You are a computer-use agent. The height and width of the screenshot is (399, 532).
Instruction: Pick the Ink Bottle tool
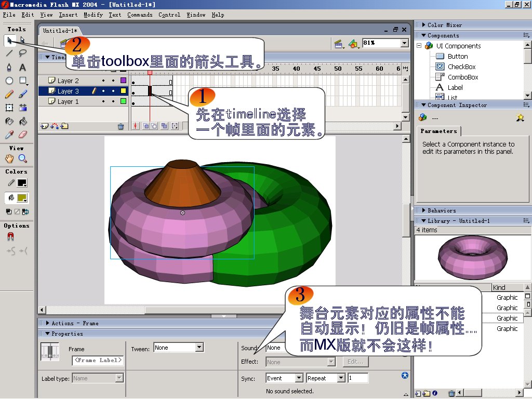tap(9, 122)
